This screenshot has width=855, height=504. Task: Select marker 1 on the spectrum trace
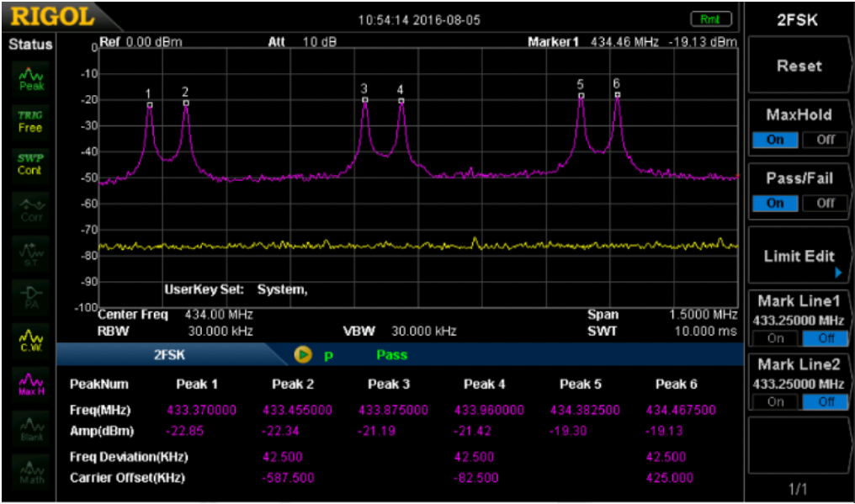click(x=150, y=104)
